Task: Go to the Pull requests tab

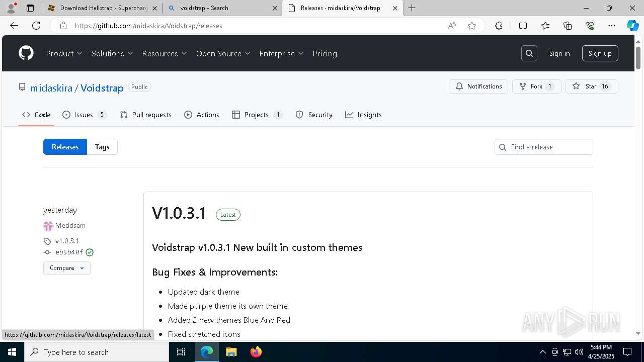Action: click(146, 115)
